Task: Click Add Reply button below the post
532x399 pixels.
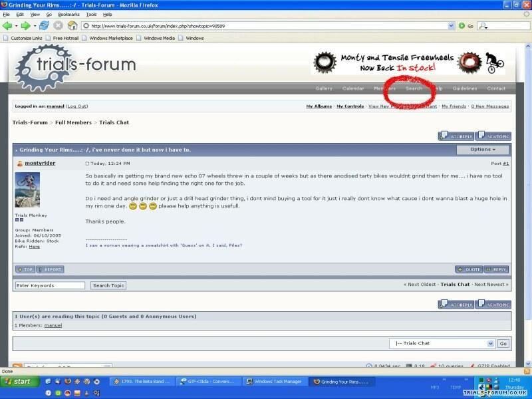Action: pos(456,305)
